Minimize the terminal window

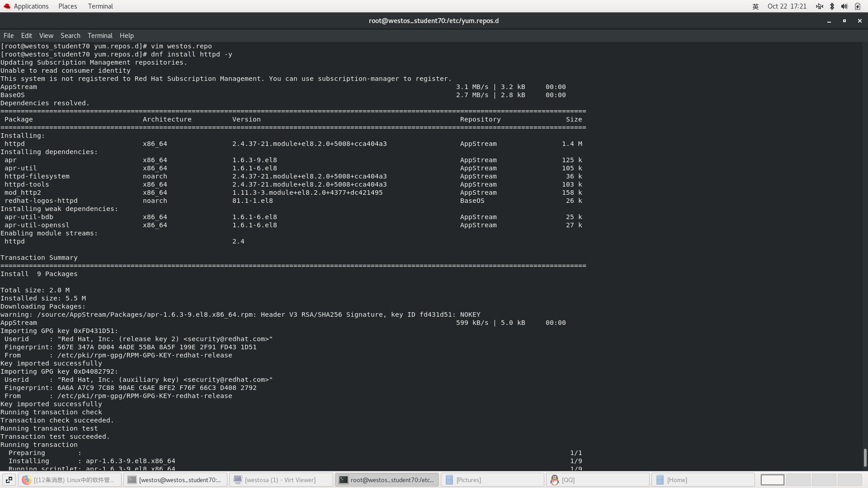point(829,21)
